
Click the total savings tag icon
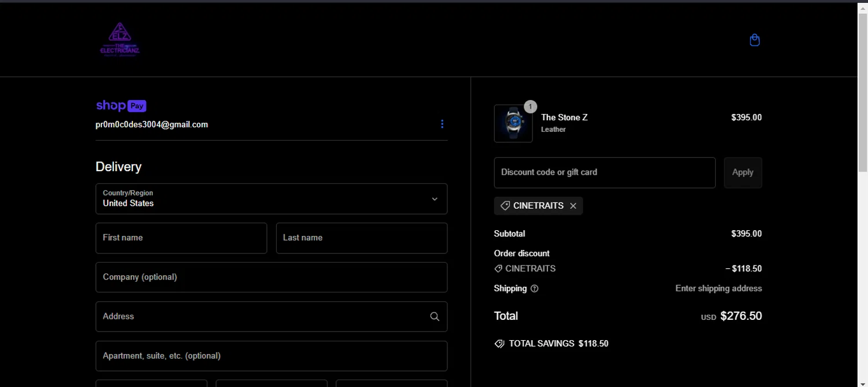click(x=499, y=344)
